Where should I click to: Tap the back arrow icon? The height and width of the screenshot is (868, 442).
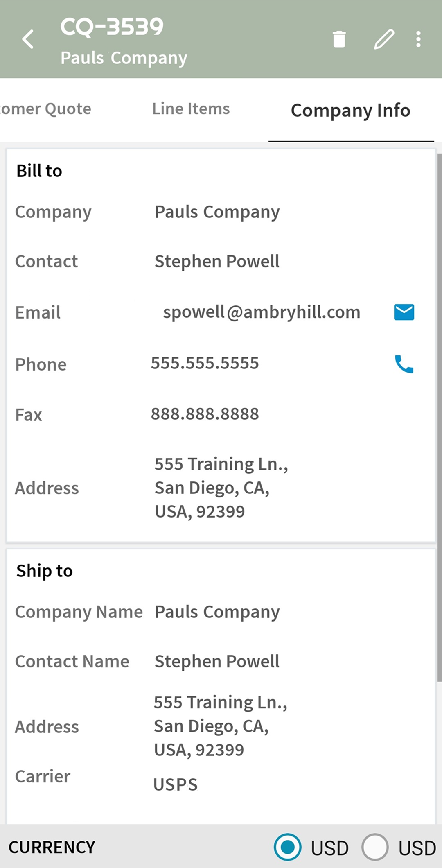pyautogui.click(x=28, y=39)
